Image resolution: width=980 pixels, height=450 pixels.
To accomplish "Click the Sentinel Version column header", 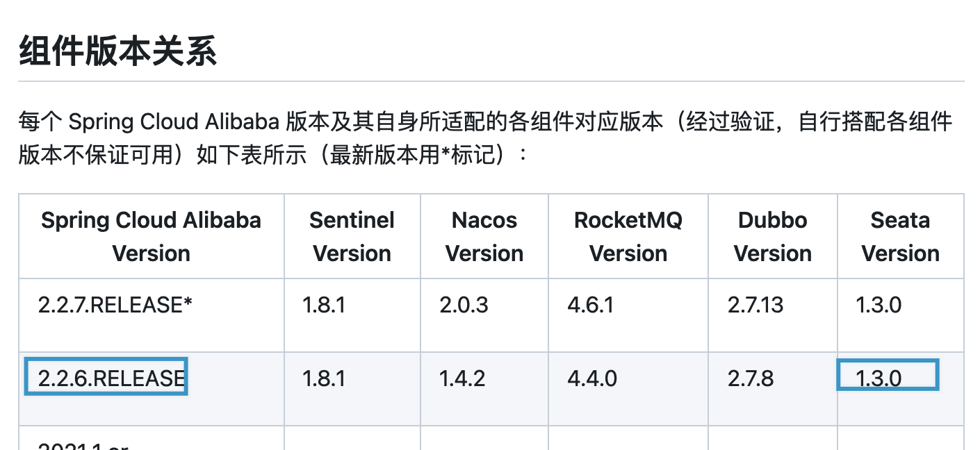I will point(352,237).
